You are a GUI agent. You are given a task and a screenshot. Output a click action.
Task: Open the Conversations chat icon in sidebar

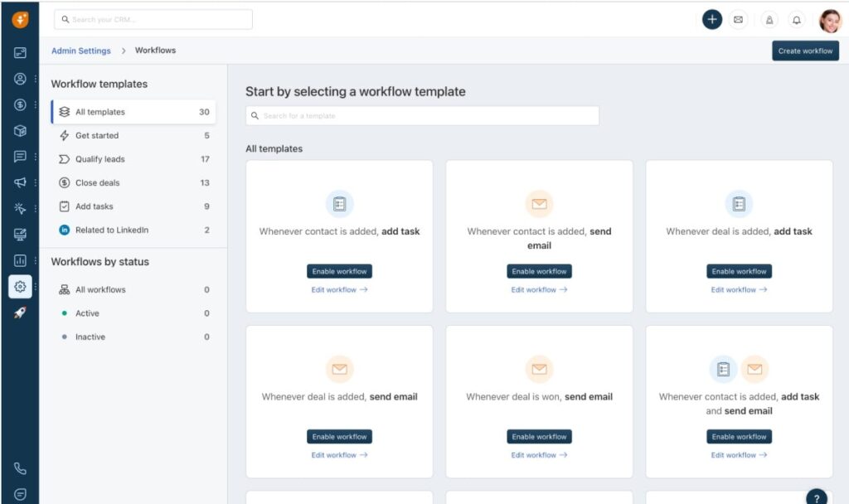20,157
